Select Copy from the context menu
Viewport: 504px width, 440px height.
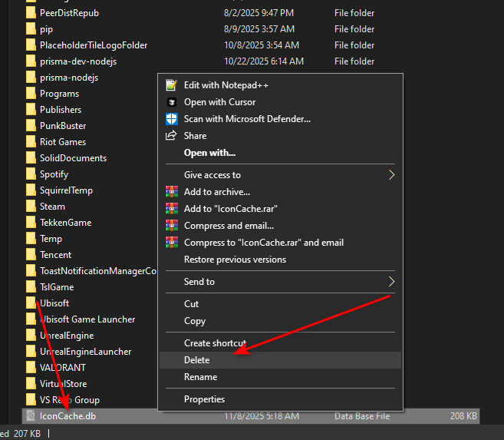[x=280, y=321]
